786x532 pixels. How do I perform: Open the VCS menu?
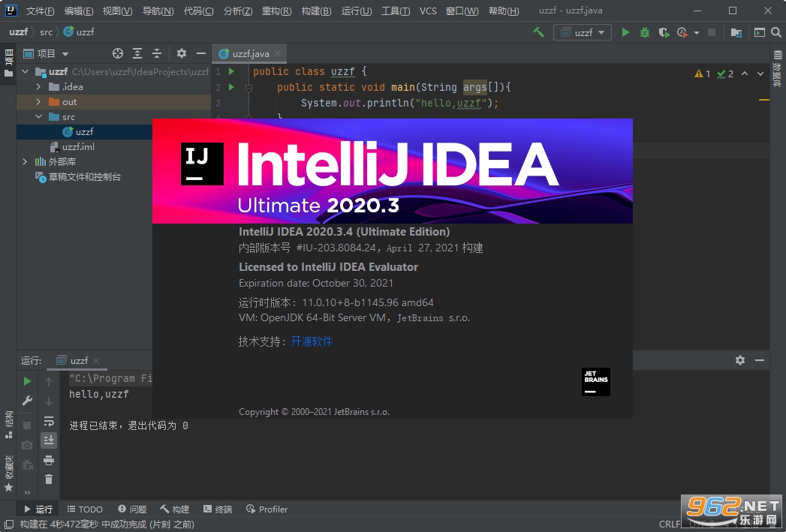pos(428,11)
